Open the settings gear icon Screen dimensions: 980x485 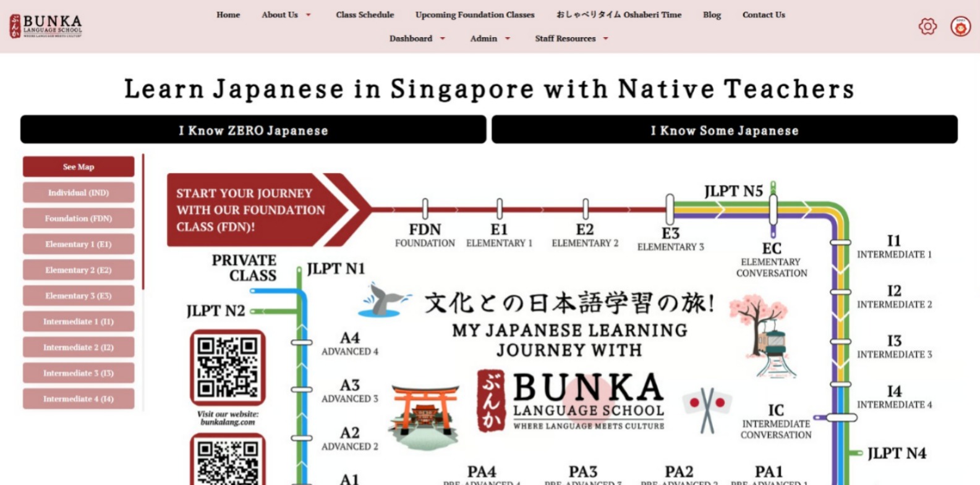(927, 26)
